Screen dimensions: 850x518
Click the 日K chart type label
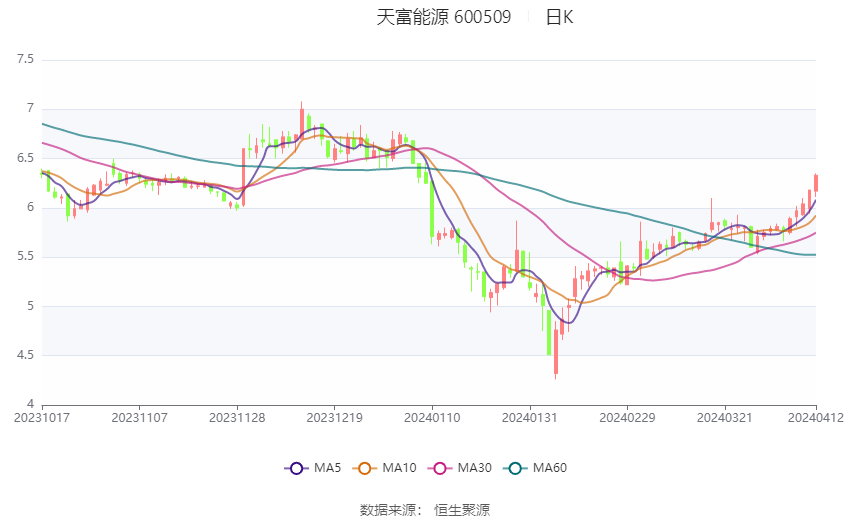(x=559, y=17)
